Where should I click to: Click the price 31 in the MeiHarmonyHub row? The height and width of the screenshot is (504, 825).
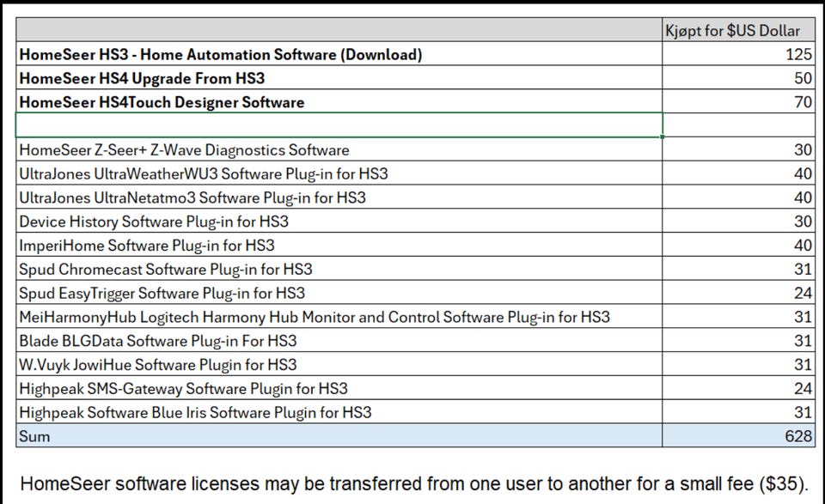point(738,316)
